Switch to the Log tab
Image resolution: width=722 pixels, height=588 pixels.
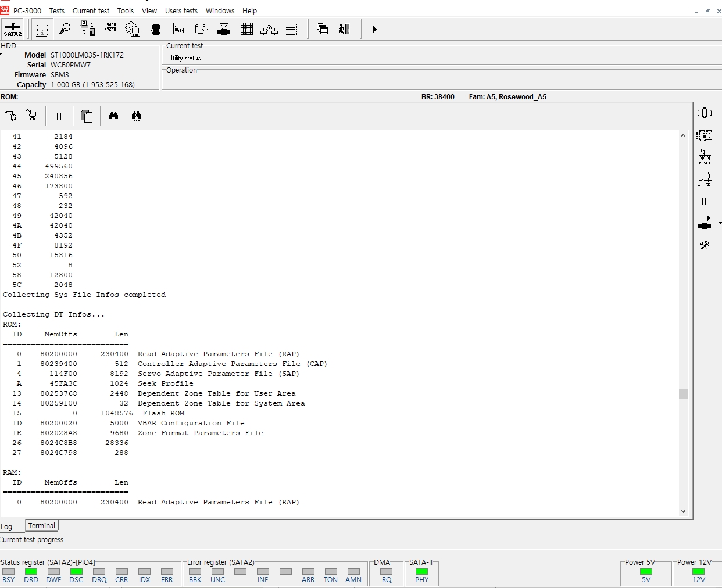click(x=7, y=527)
